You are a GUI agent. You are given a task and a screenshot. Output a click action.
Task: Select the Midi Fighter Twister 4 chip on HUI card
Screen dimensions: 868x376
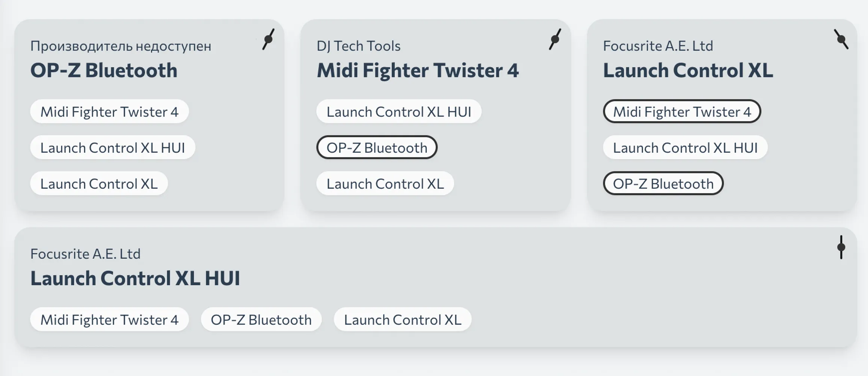click(109, 319)
